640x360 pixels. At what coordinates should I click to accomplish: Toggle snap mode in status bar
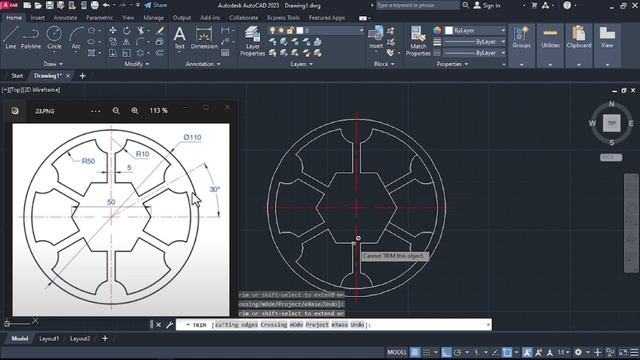click(427, 352)
